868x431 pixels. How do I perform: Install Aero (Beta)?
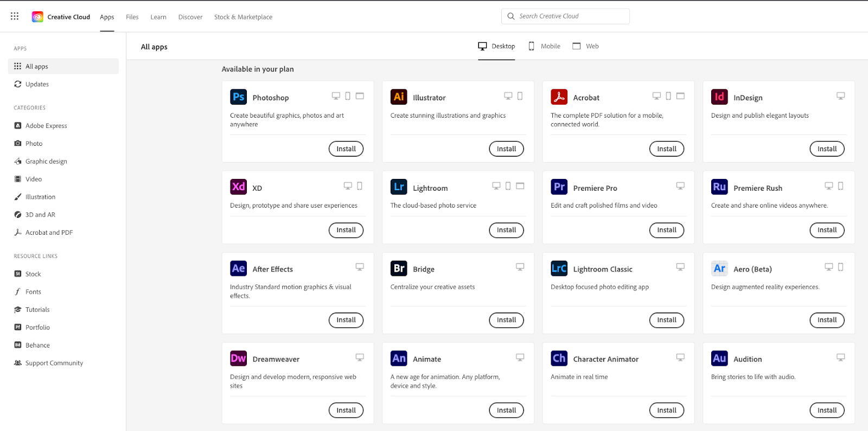(827, 320)
